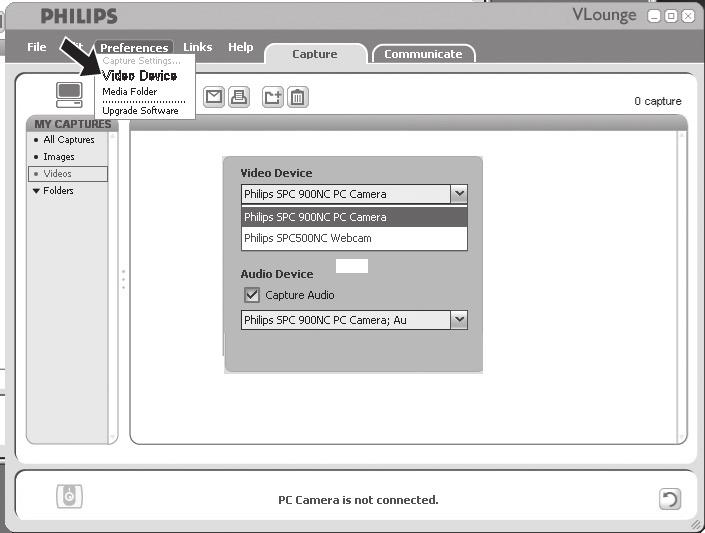Close the VLounge window
Image resolution: width=705 pixels, height=533 pixels.
pos(688,17)
